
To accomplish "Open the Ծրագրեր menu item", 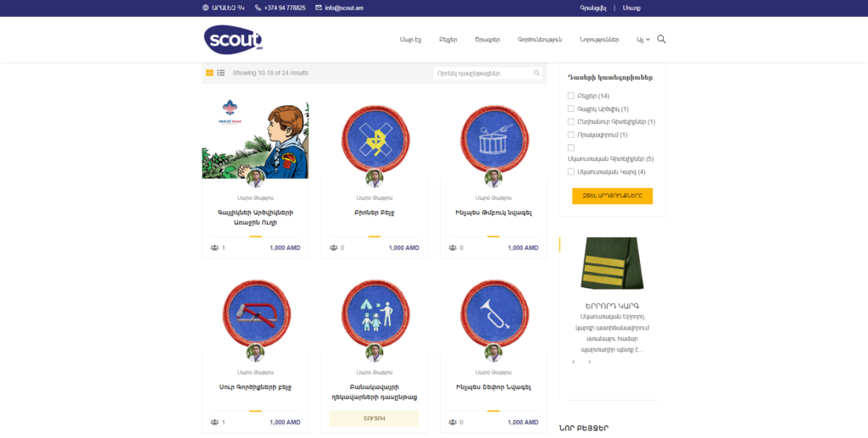I will coord(487,39).
